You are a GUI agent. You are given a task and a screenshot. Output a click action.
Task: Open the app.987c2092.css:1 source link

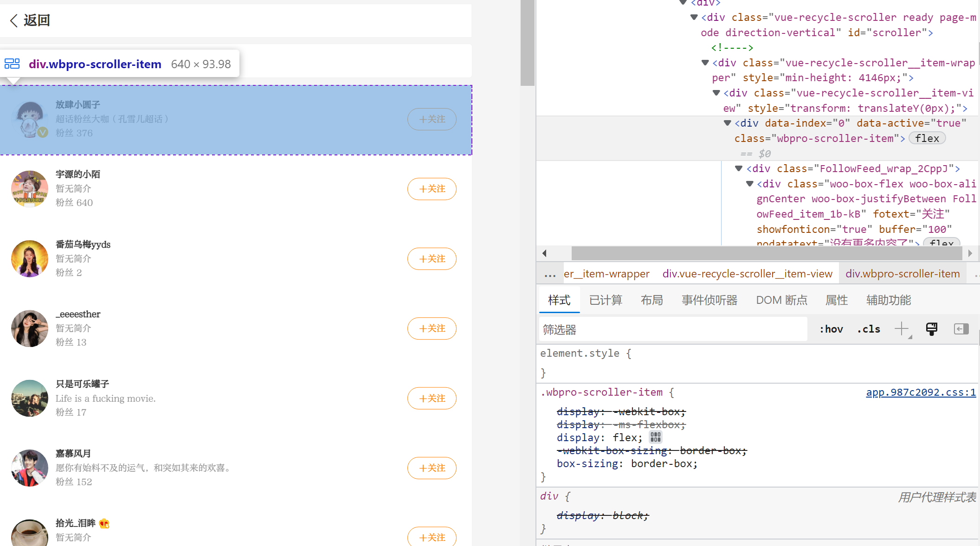click(x=921, y=392)
